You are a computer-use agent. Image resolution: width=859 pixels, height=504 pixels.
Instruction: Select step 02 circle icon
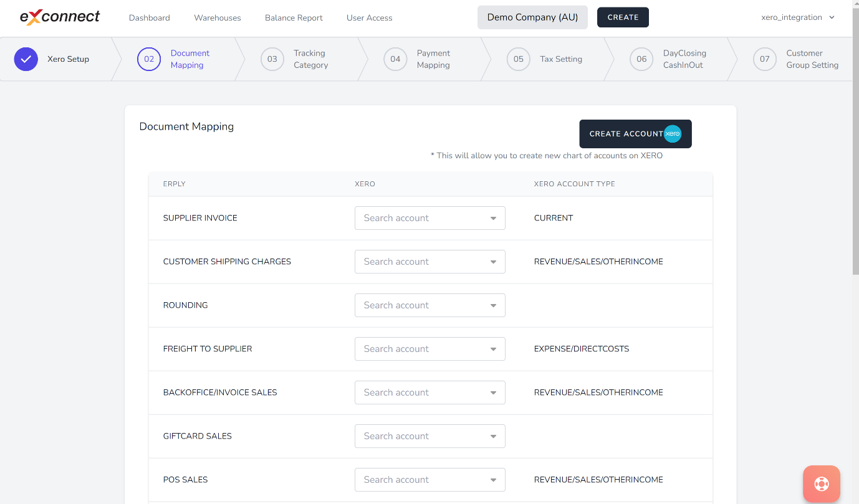point(149,59)
